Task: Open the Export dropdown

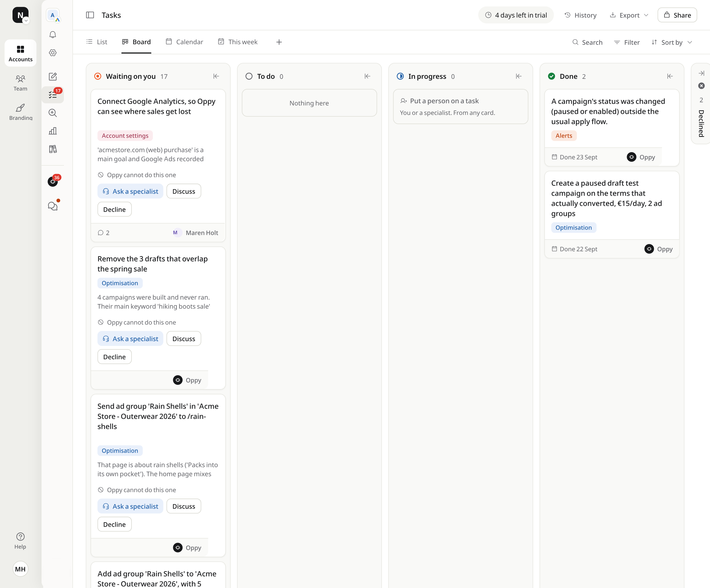Action: pyautogui.click(x=629, y=15)
